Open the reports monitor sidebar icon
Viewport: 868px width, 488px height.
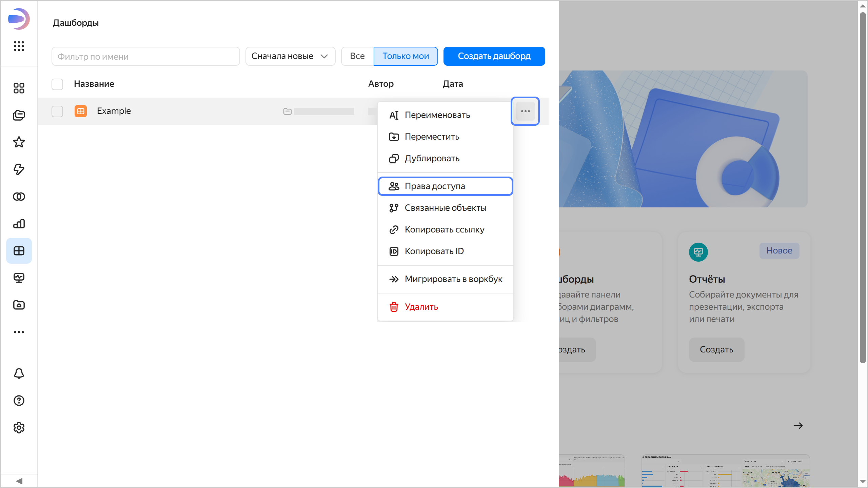(19, 278)
